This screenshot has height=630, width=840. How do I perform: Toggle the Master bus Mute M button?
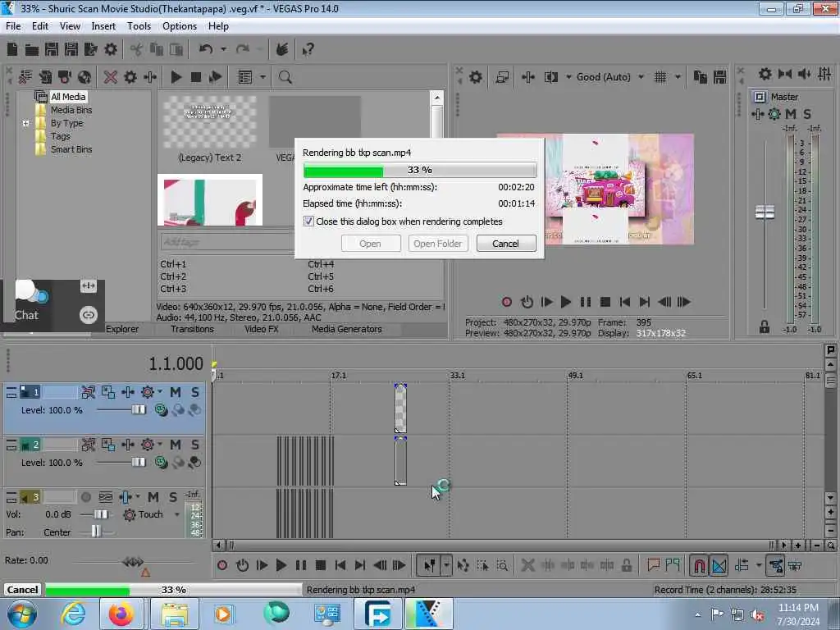[x=791, y=114]
